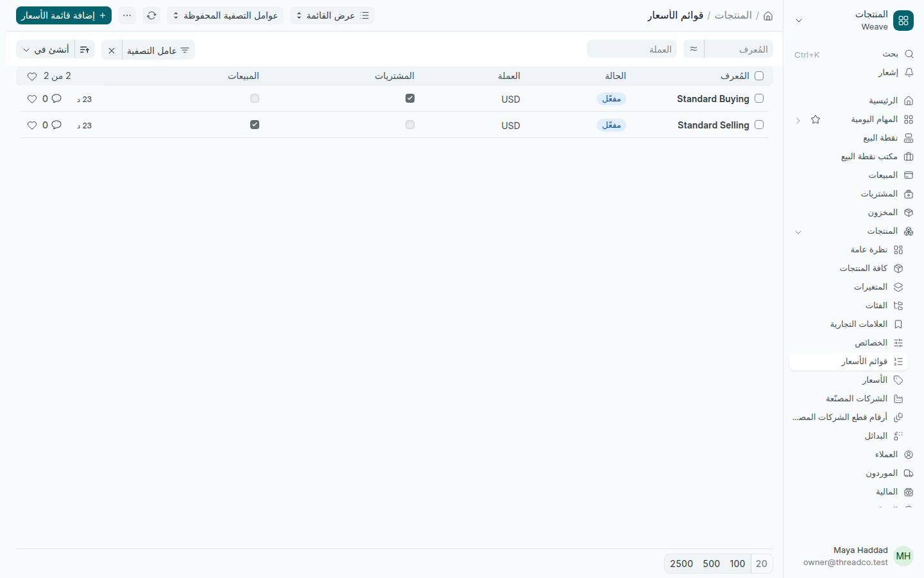Go to العلامات التجارية in sidebar
The image size is (924, 578).
[849, 324]
